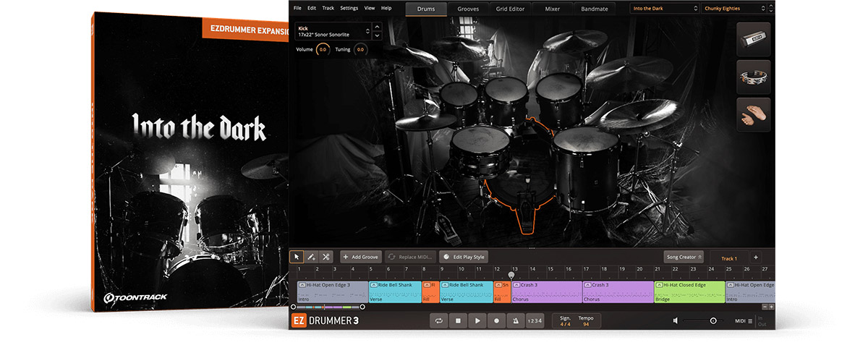Open play style menu on first Crash 3 block
Viewport: 868px width, 353px height.
516,285
